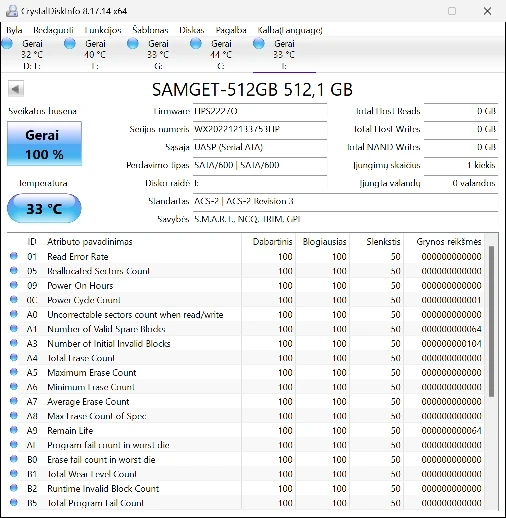Close the CrystalDiskInfo window
This screenshot has width=506, height=518.
click(x=487, y=11)
